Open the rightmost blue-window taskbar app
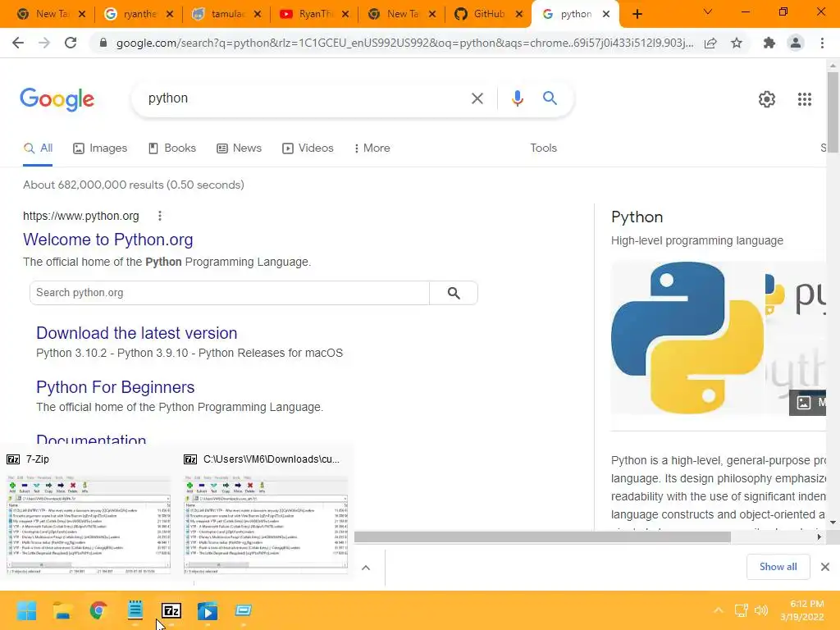This screenshot has width=840, height=630. pyautogui.click(x=243, y=610)
